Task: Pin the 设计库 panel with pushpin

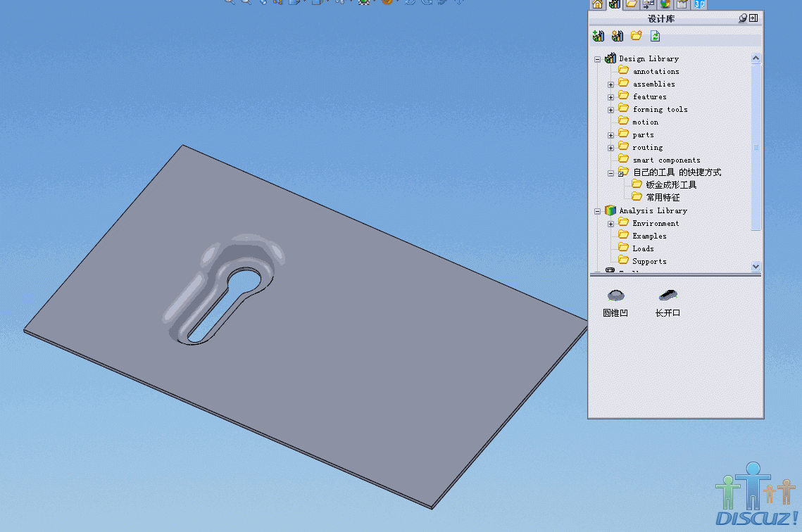Action: tap(743, 18)
